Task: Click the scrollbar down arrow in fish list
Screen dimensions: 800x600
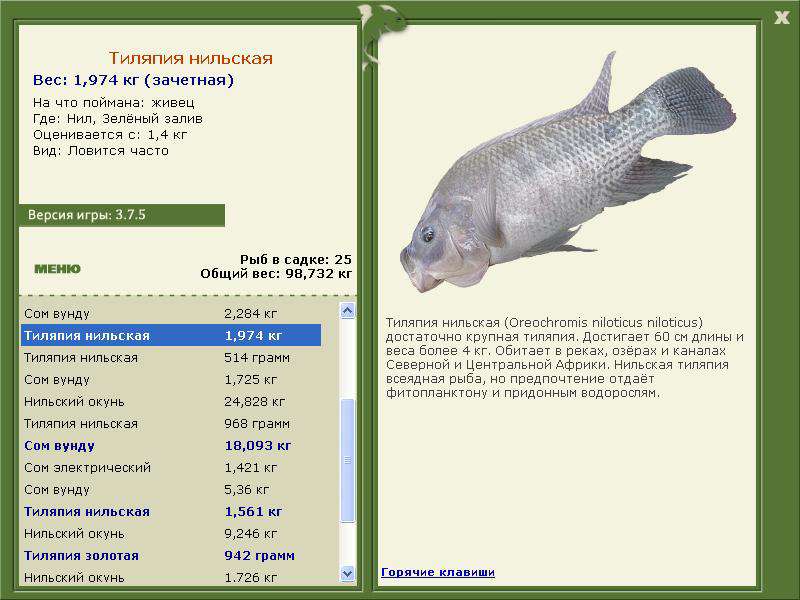Action: click(x=347, y=574)
